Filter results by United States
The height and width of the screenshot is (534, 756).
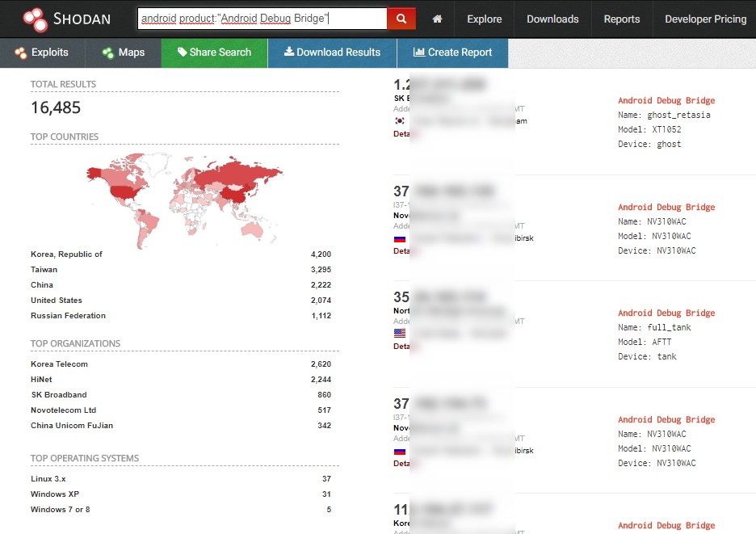coord(57,301)
